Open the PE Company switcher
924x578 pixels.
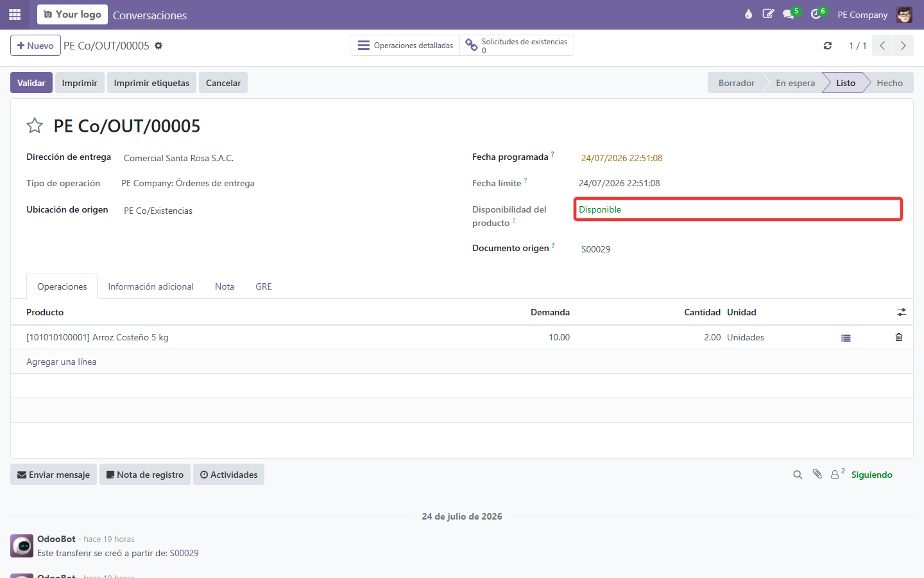coord(862,15)
